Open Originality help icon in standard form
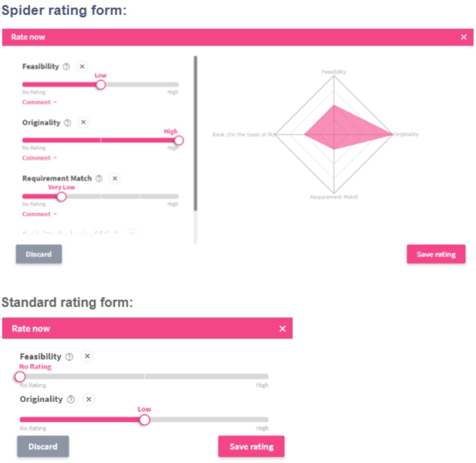476x463 pixels. pyautogui.click(x=70, y=400)
